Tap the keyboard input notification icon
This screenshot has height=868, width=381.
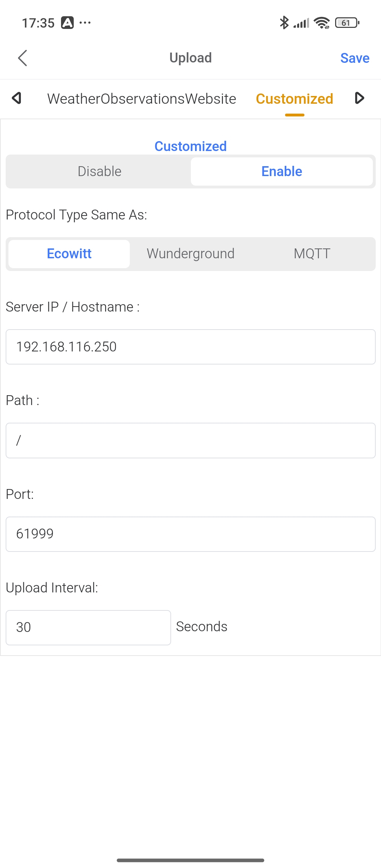point(67,23)
